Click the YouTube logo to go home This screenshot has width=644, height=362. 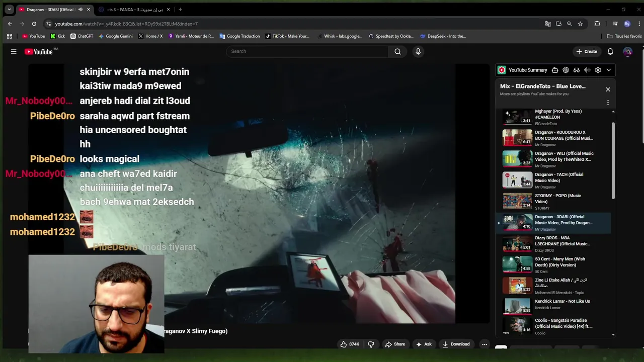click(x=39, y=51)
